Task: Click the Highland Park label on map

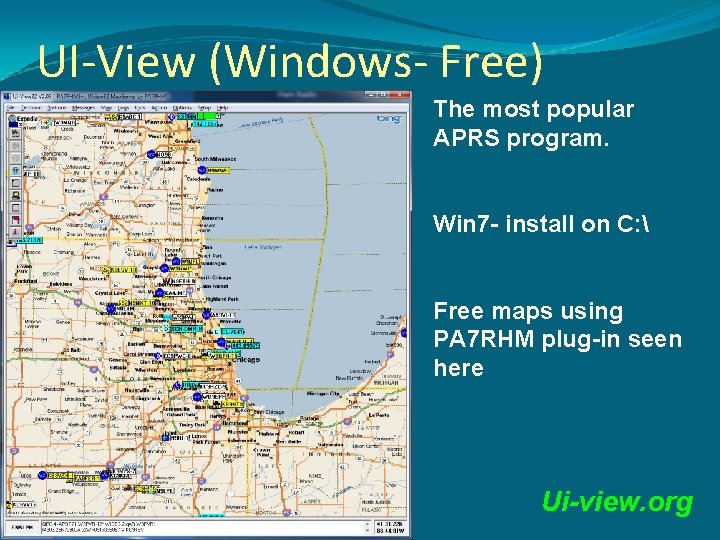Action: [x=222, y=299]
